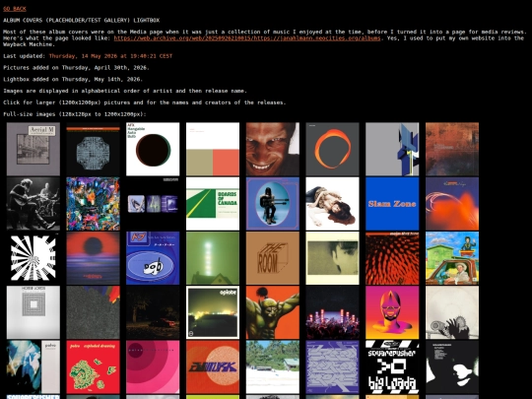
Task: Open the purple maze pattern cover
Action: tap(333, 367)
